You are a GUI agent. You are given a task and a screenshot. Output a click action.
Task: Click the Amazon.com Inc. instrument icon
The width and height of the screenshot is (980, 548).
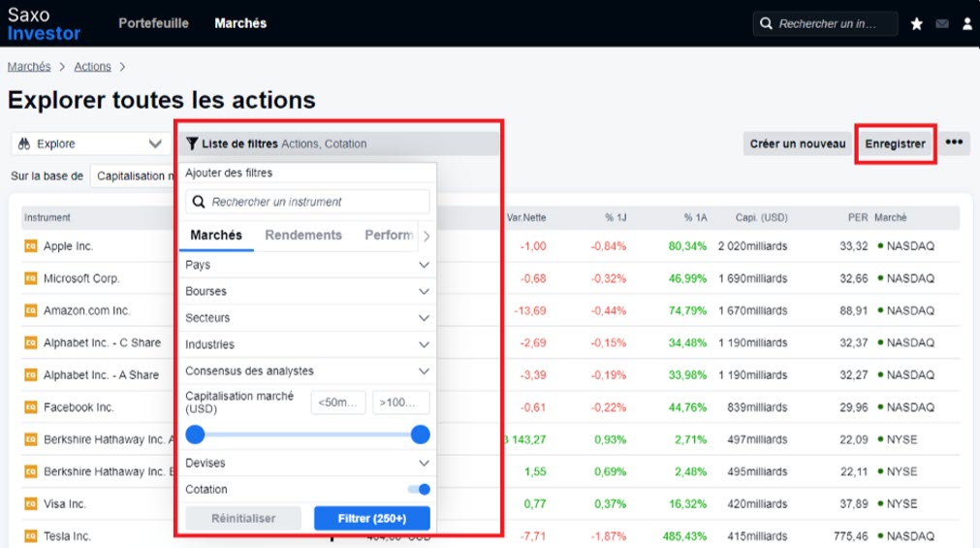[x=31, y=310]
